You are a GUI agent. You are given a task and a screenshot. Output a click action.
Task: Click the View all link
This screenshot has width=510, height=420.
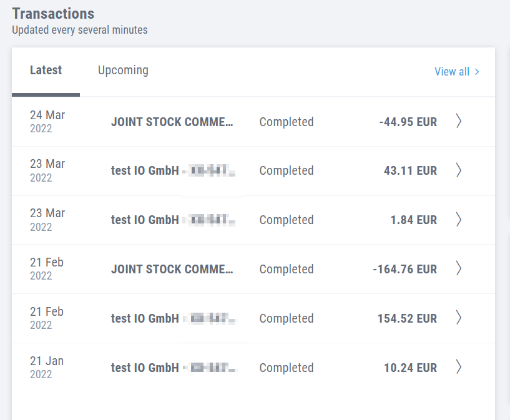click(x=457, y=72)
